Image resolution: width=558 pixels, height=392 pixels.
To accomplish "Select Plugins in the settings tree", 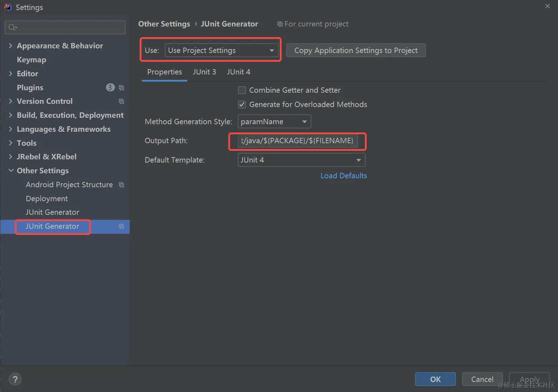I will [x=30, y=88].
